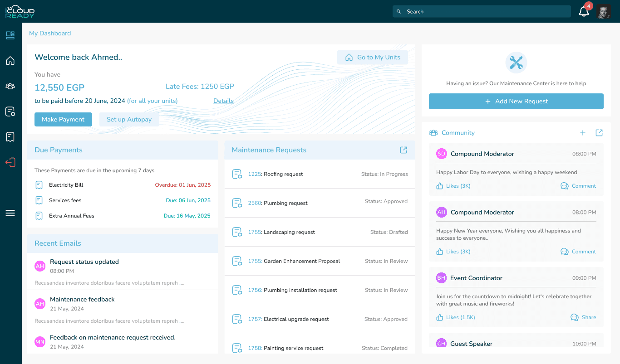This screenshot has height=364, width=620.
Task: Like the Happy Labor Day post
Action: click(453, 186)
